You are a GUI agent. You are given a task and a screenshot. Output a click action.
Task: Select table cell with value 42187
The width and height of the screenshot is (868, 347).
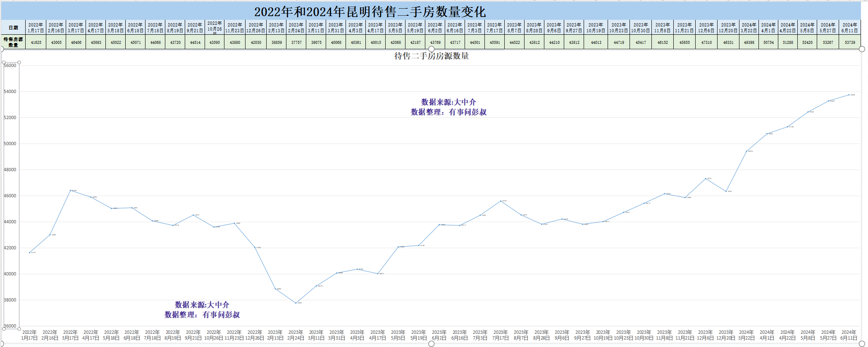click(415, 42)
